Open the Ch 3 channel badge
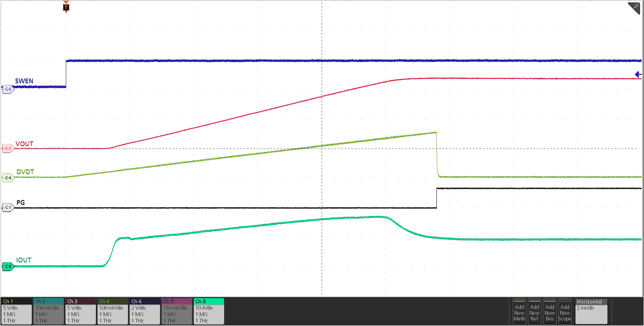644x326 pixels. click(81, 311)
